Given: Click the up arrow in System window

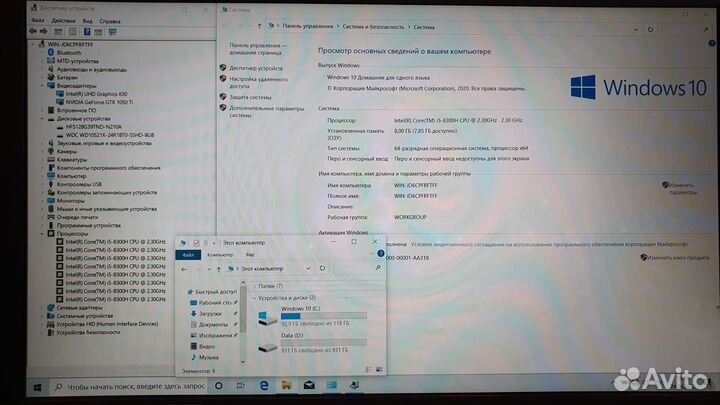Looking at the screenshot, I should [x=259, y=27].
